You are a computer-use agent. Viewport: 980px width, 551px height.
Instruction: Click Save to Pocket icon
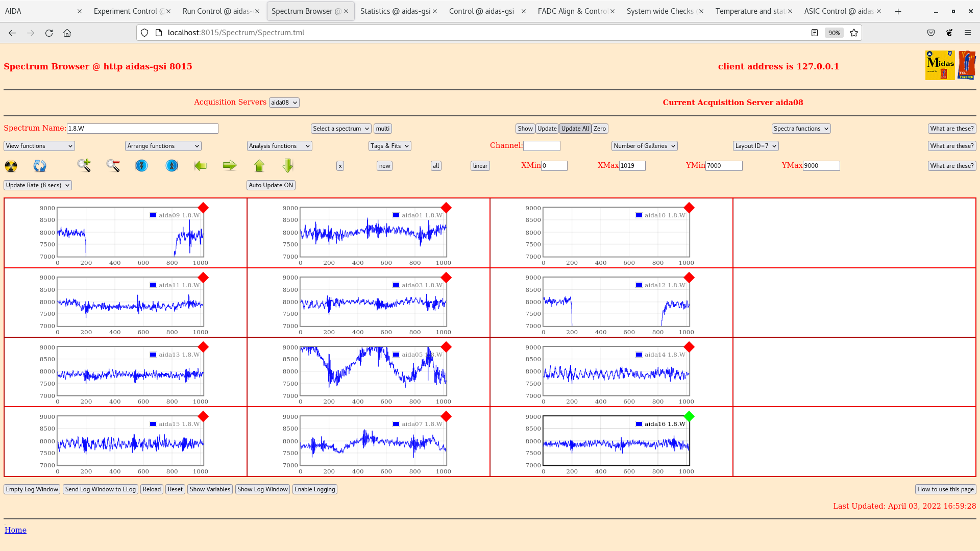click(931, 33)
